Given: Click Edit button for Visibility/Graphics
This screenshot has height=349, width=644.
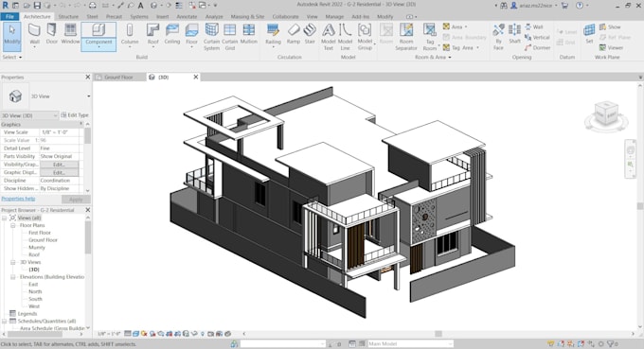Looking at the screenshot, I should (x=59, y=165).
